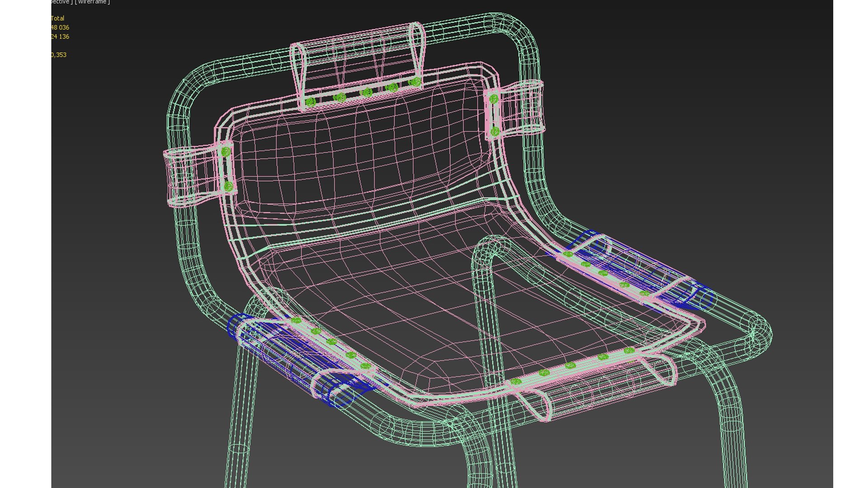Click the 48 036 polygon count readout

[60, 28]
